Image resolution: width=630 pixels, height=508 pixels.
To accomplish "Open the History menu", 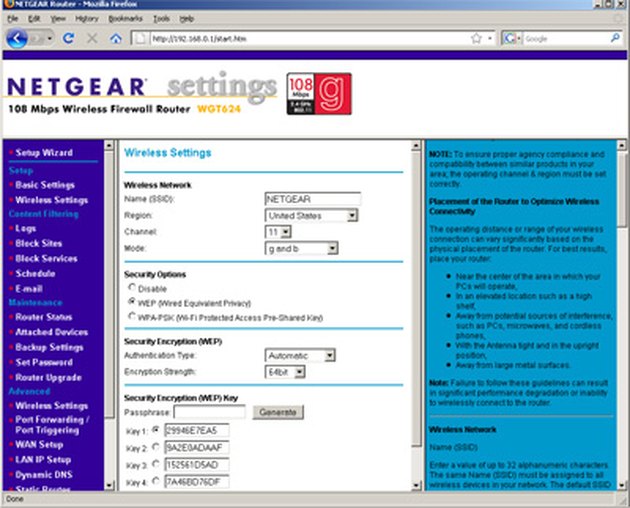I will pyautogui.click(x=87, y=18).
